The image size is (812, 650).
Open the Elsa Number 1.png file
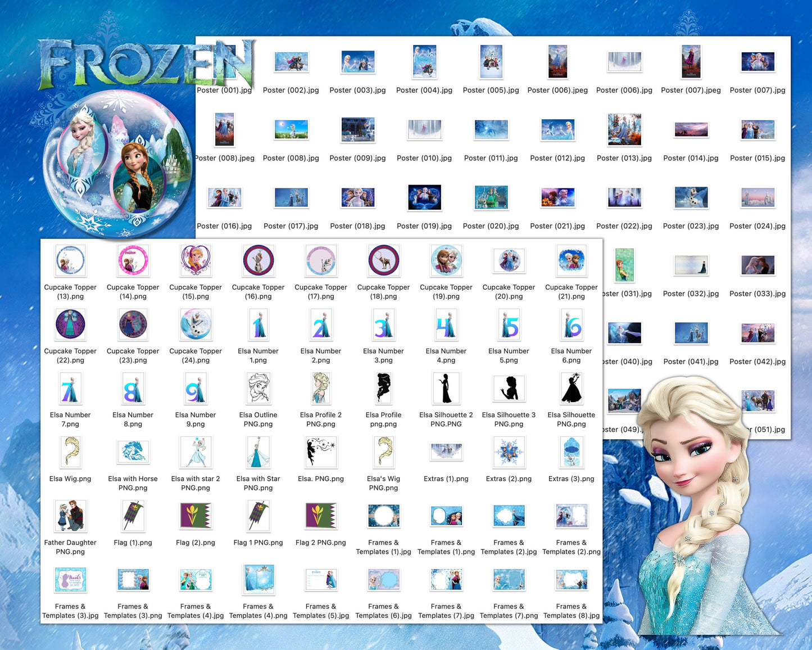tap(258, 325)
